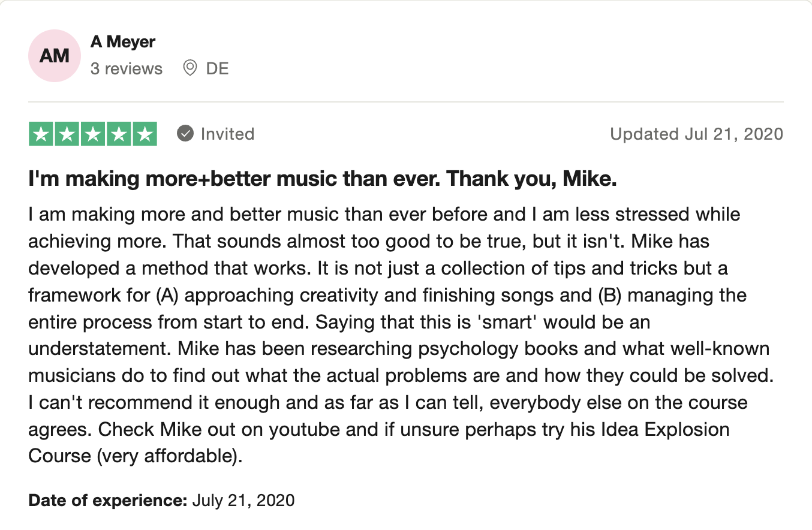Open A Meyer's reviewer profile name

(123, 42)
